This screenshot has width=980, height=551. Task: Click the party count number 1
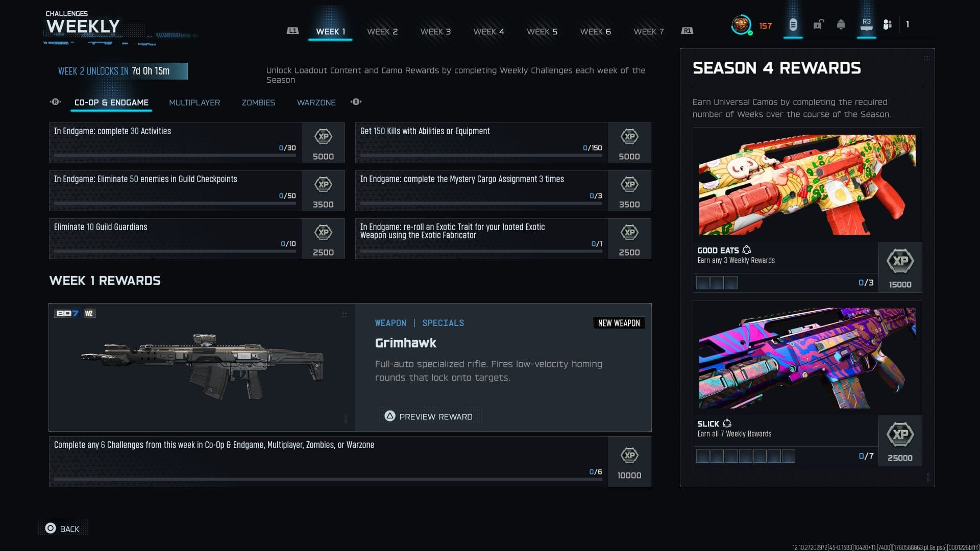[908, 24]
